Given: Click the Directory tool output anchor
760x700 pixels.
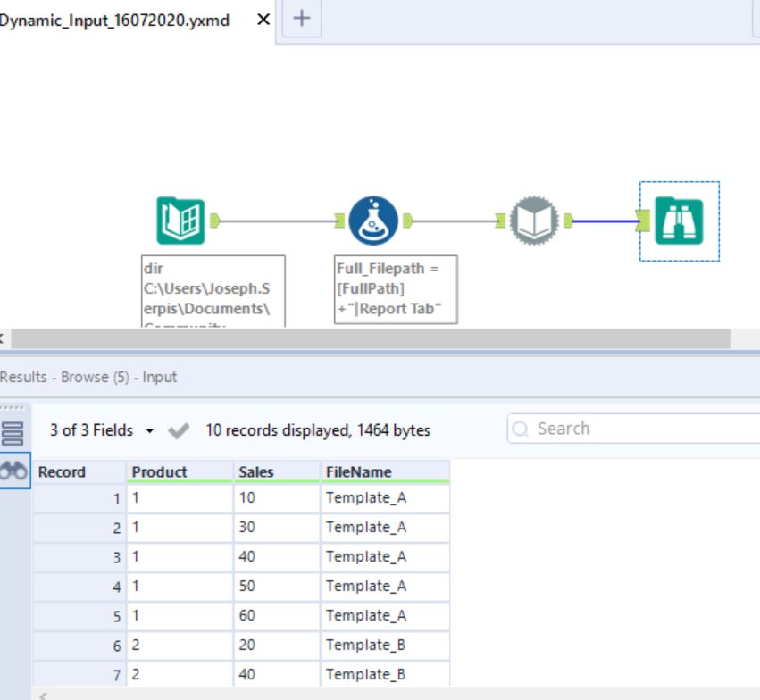Looking at the screenshot, I should click(214, 221).
